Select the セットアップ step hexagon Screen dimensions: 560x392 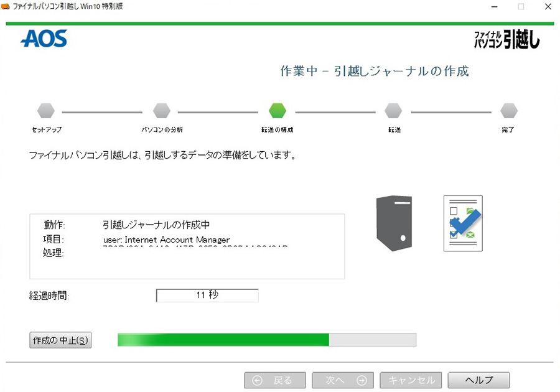[46, 111]
